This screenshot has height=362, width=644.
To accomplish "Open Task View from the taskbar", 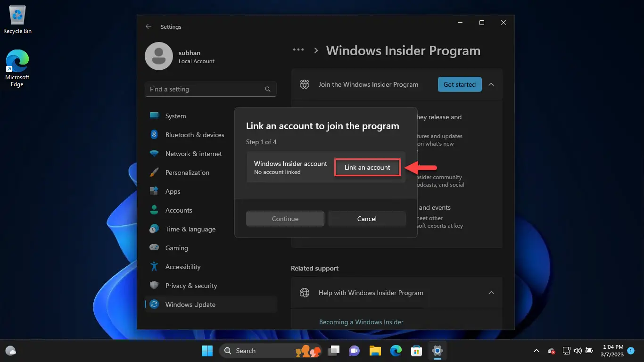I will coord(334,351).
